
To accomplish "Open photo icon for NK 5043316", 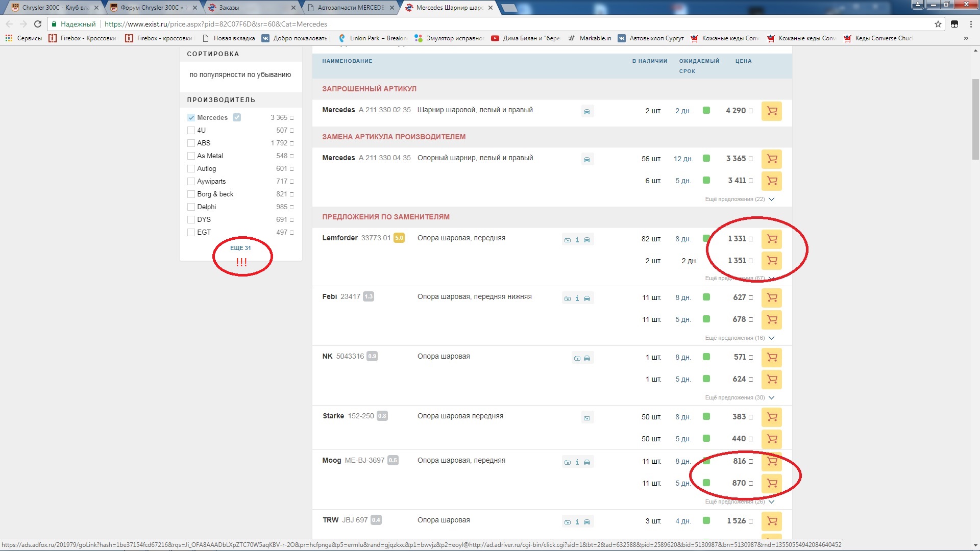I will click(x=577, y=358).
